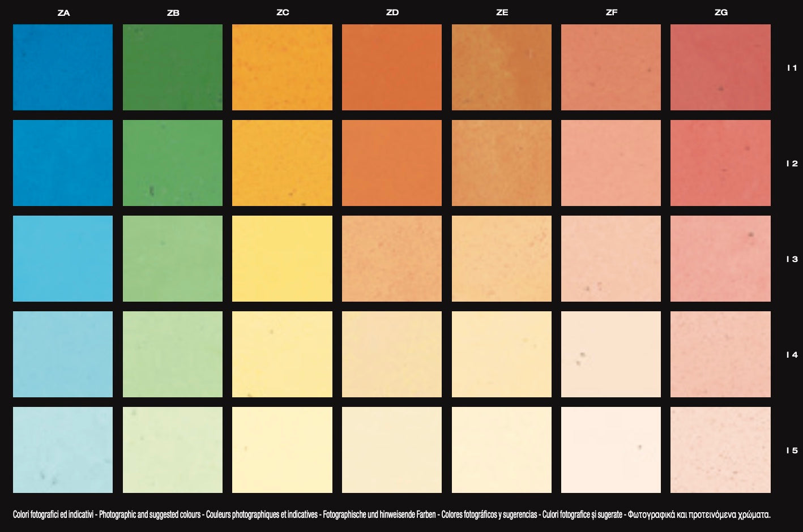
Task: Click the pink swatch ZG I3
Action: 720,259
